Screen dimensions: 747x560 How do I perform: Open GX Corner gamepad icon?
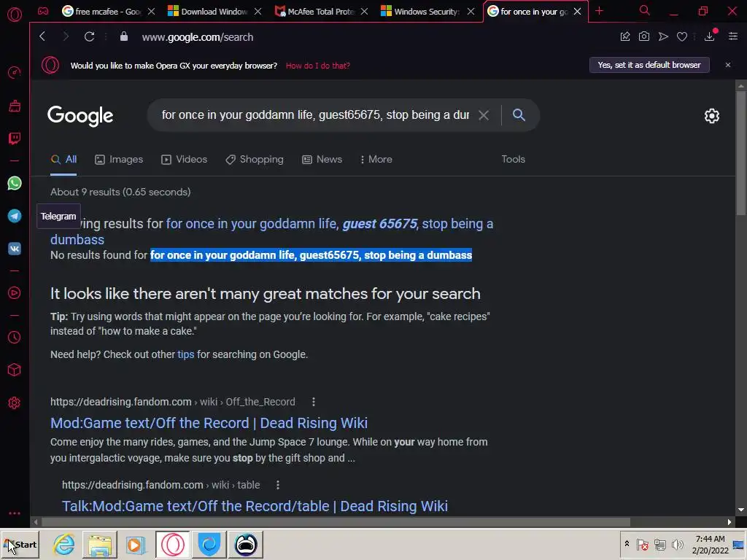click(x=43, y=11)
